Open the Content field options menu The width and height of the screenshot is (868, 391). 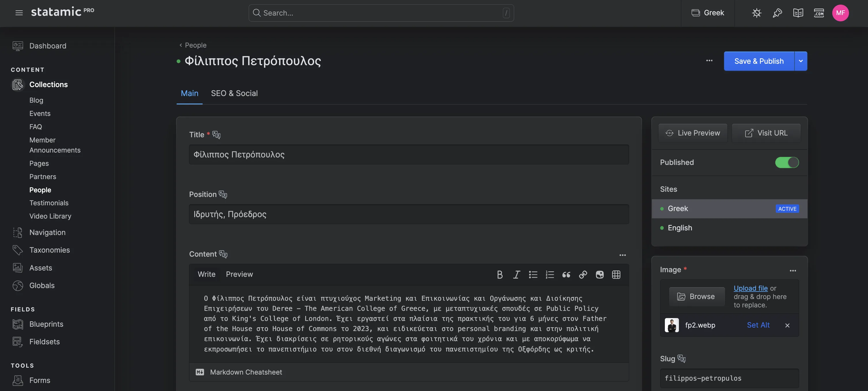pyautogui.click(x=622, y=255)
